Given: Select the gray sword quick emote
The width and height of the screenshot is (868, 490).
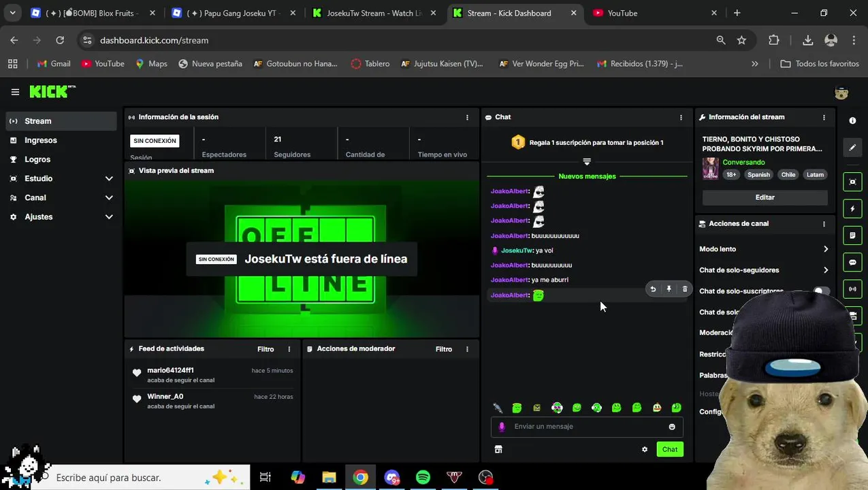Looking at the screenshot, I should point(498,408).
